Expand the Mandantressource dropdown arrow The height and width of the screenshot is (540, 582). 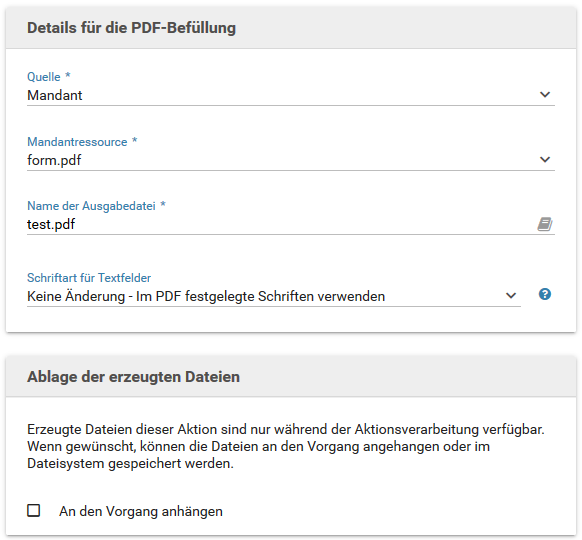[545, 160]
